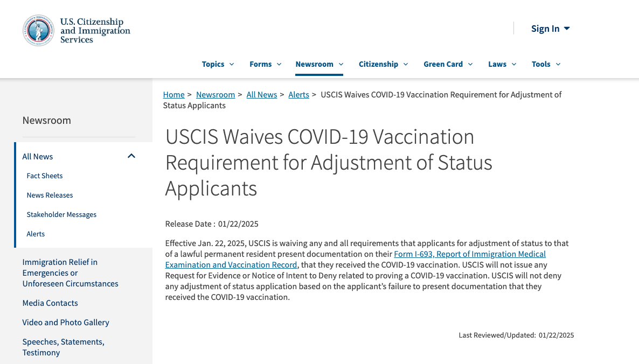This screenshot has height=364, width=639.
Task: Click the Newsroom breadcrumb link
Action: tap(216, 95)
